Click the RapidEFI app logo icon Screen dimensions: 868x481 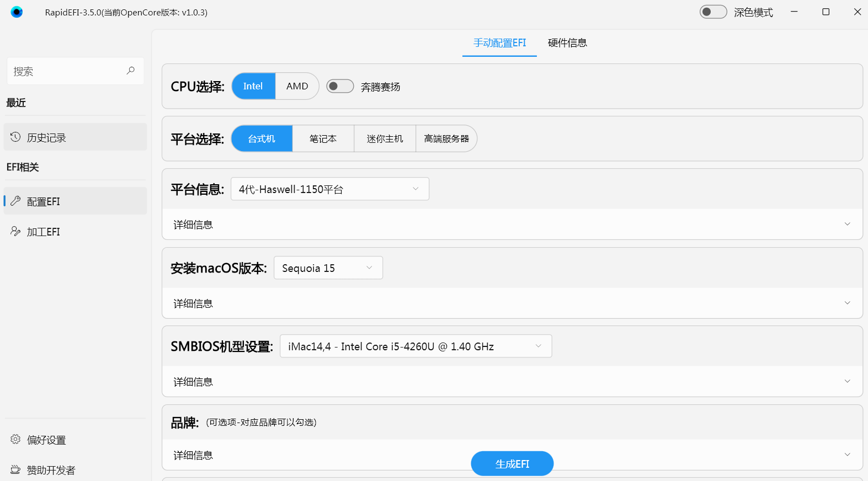pyautogui.click(x=17, y=12)
